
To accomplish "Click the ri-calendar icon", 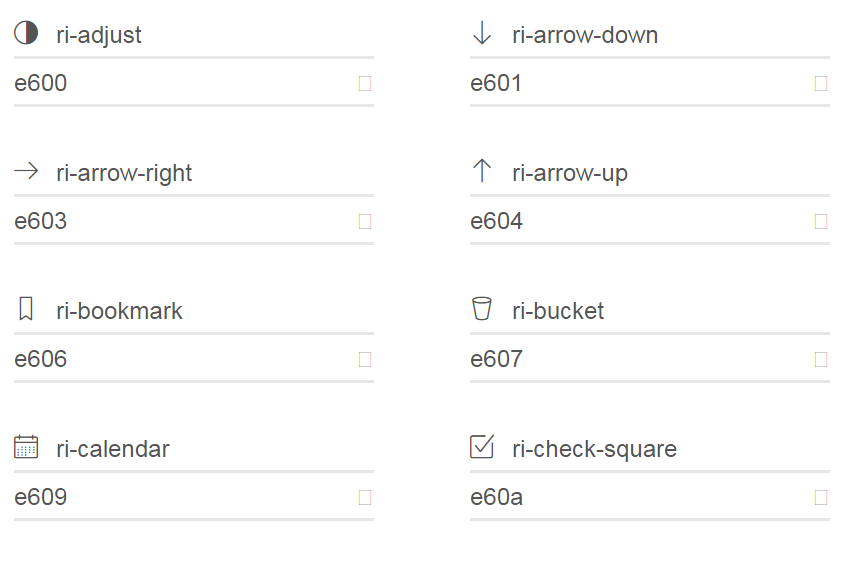I will coord(26,447).
